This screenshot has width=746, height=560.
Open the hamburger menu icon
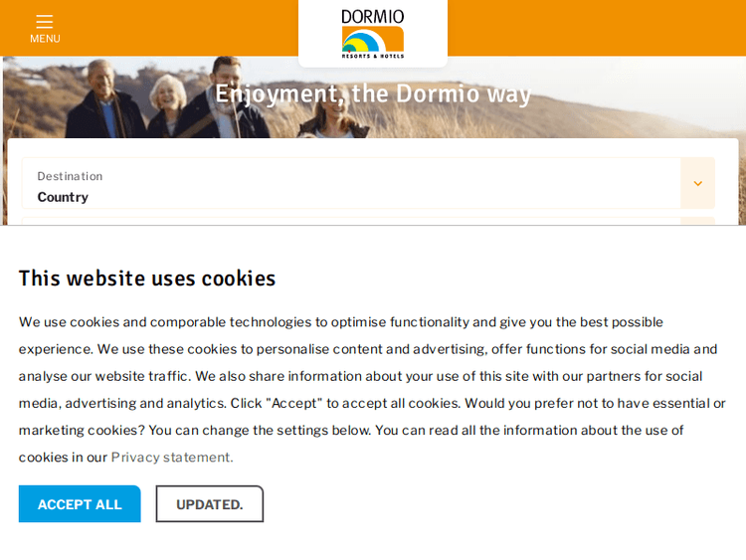45,21
